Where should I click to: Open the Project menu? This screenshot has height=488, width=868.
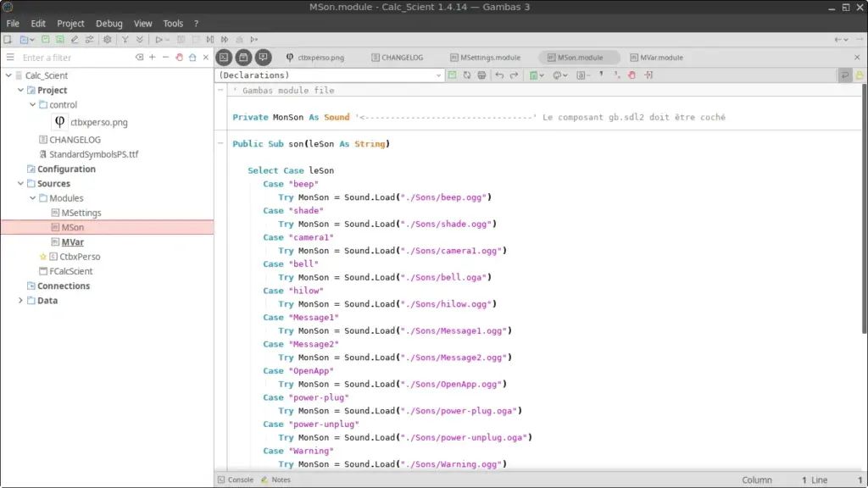pos(70,23)
